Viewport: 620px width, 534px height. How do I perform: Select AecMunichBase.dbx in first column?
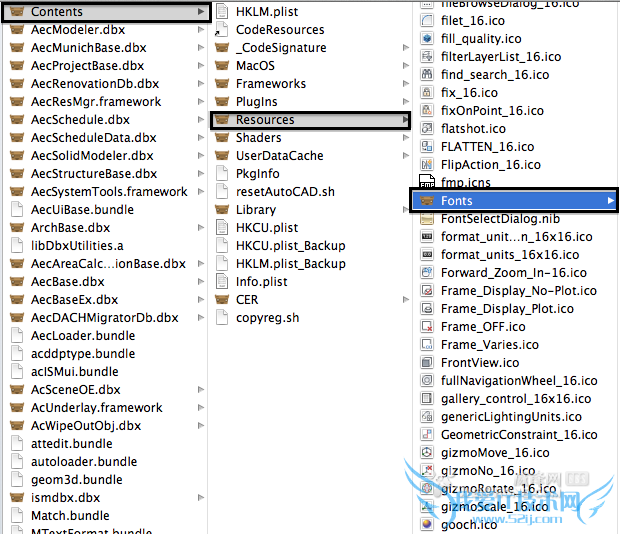[x=89, y=47]
